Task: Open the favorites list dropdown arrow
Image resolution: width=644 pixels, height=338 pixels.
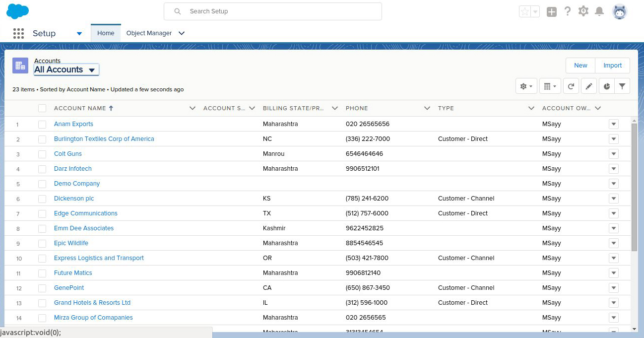Action: (x=535, y=11)
